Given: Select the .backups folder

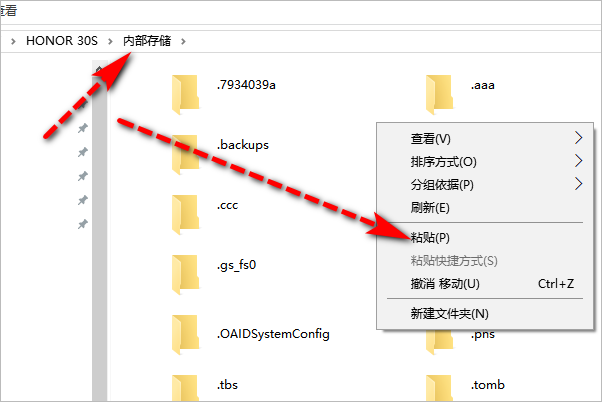Looking at the screenshot, I should (221, 154).
